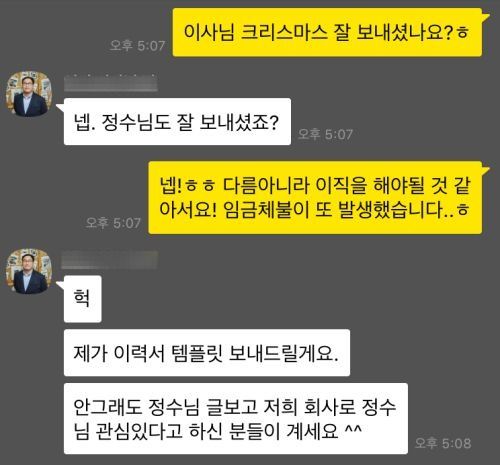500x465 pixels.
Task: Click the ^^ emoticon in last message
Action: click(x=353, y=430)
